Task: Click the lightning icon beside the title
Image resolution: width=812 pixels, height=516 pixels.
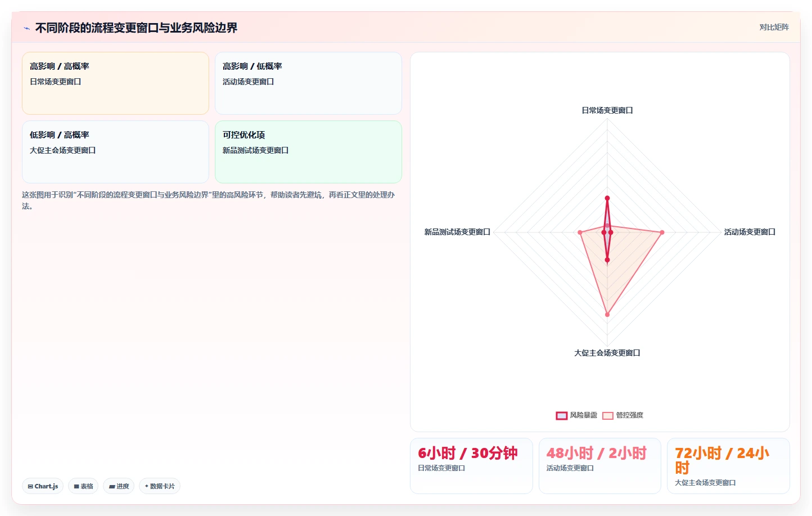Action: click(x=26, y=28)
